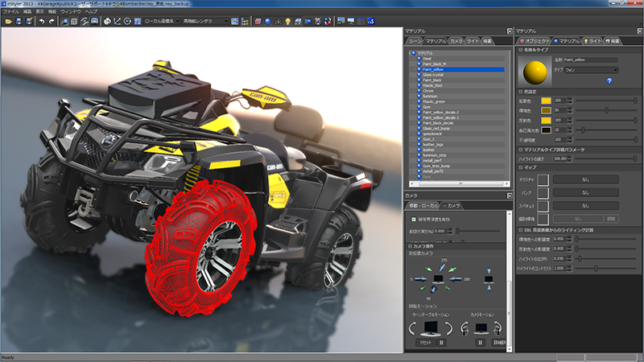The image size is (644, 362).
Task: Collapse the カメラ操作 section
Action: pos(410,245)
